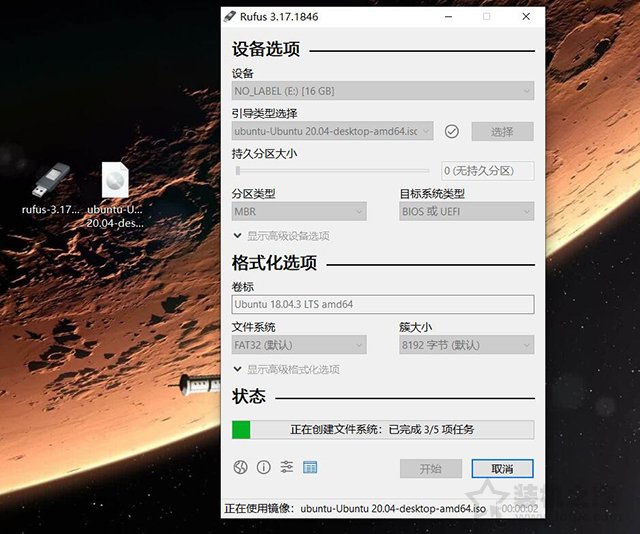The image size is (640, 534).
Task: Click the ISO checksum checkmark icon
Action: click(x=452, y=131)
